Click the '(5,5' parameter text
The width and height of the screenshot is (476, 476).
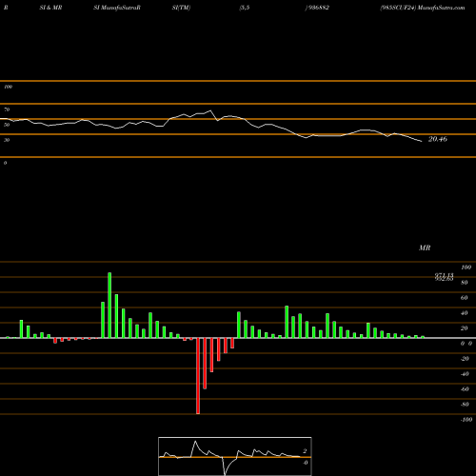pyautogui.click(x=245, y=8)
